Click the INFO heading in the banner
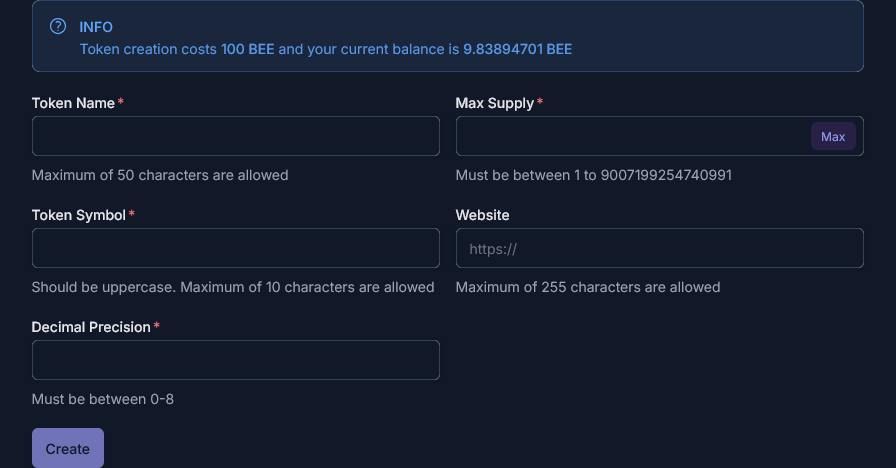The image size is (896, 468). pyautogui.click(x=96, y=27)
